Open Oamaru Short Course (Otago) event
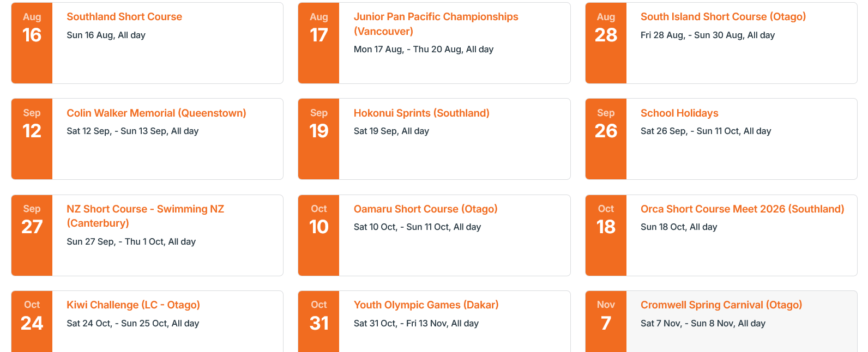The height and width of the screenshot is (352, 868). point(425,209)
